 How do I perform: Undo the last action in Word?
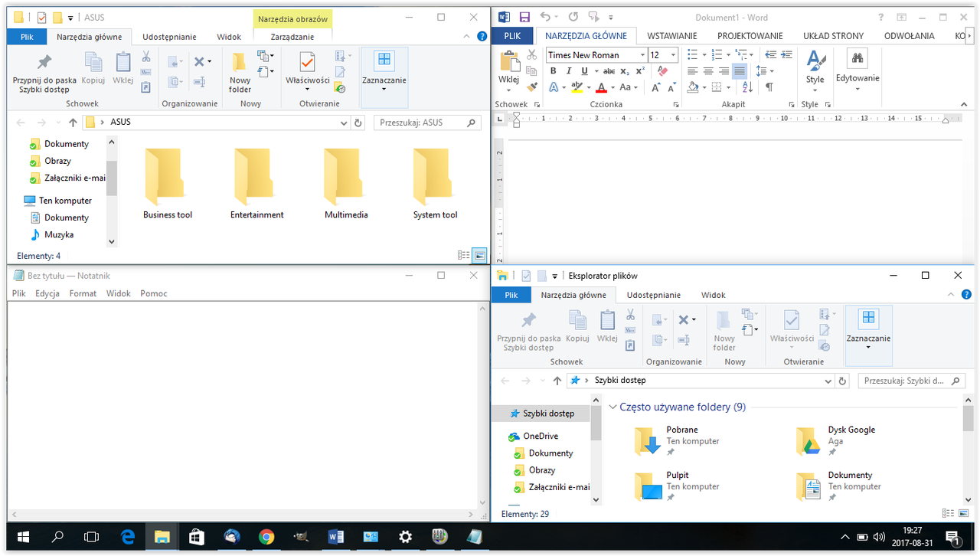[x=544, y=17]
